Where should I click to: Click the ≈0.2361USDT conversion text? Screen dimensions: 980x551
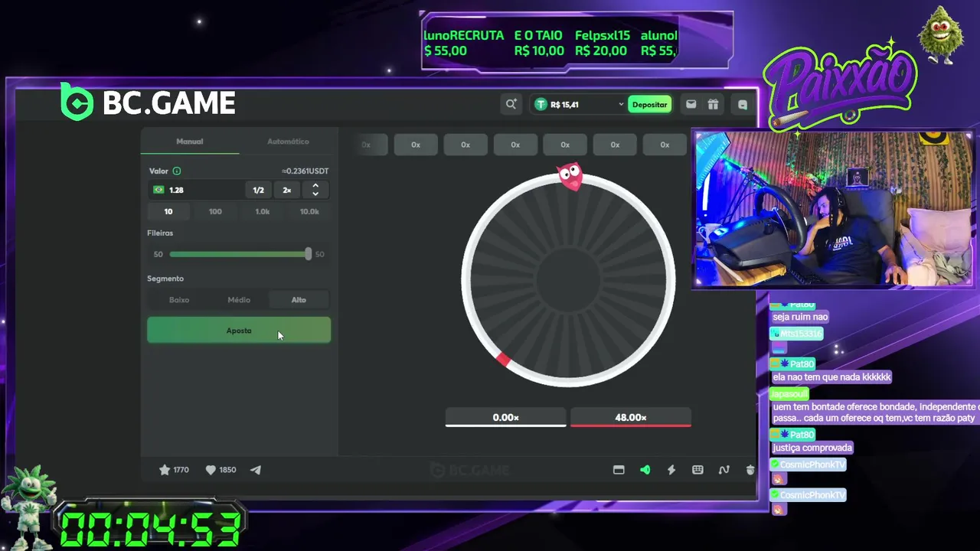point(305,171)
